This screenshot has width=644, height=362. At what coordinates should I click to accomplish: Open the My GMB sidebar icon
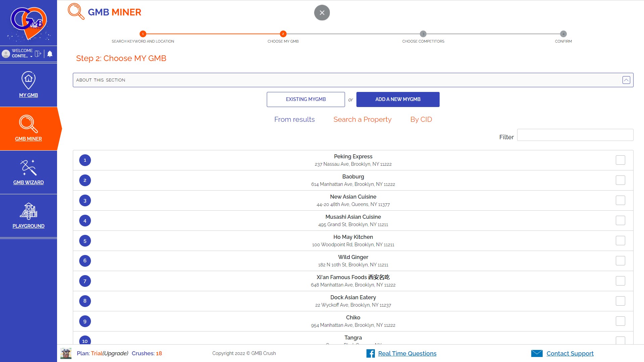click(29, 81)
